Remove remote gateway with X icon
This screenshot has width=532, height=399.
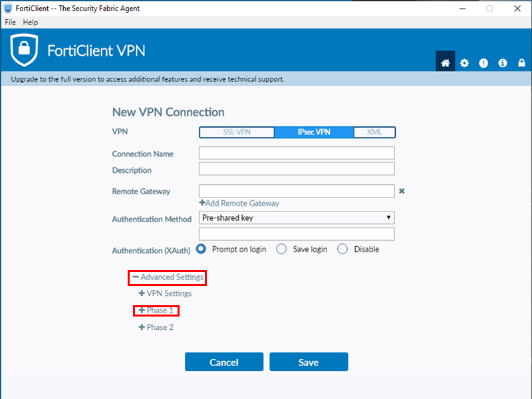402,191
